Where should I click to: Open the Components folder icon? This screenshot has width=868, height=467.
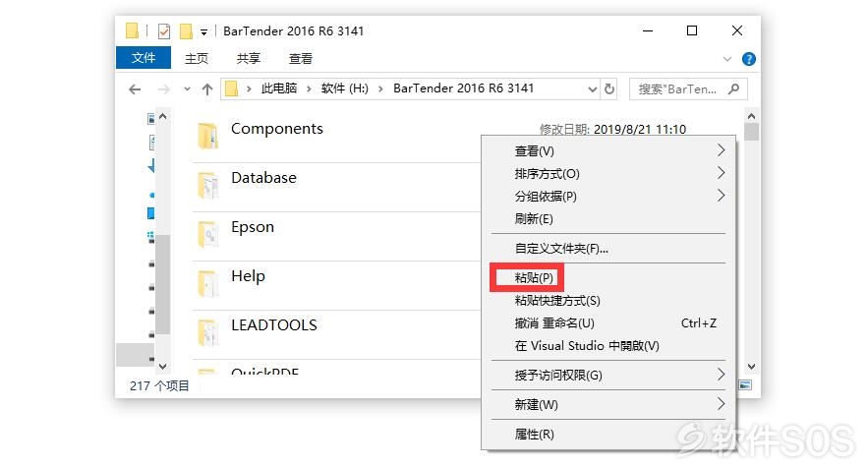pyautogui.click(x=208, y=136)
